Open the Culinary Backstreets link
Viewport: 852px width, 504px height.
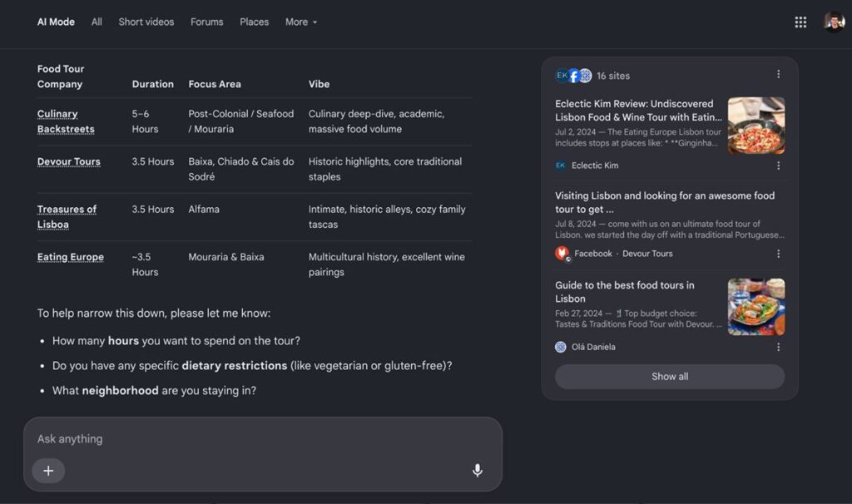pos(66,121)
